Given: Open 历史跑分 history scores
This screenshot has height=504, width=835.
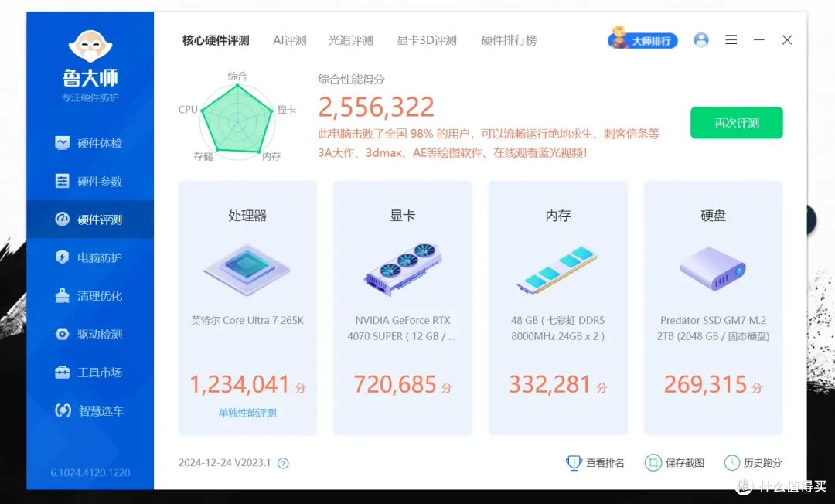Looking at the screenshot, I should coord(753,462).
